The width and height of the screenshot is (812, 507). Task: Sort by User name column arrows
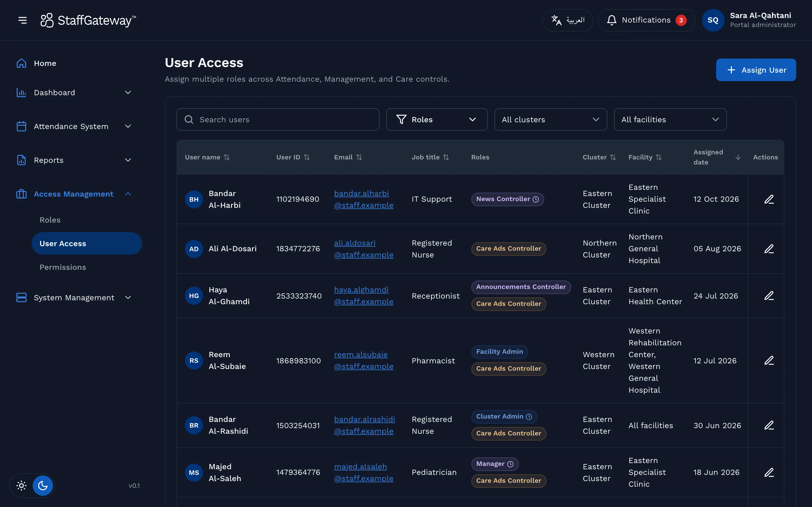click(x=227, y=157)
